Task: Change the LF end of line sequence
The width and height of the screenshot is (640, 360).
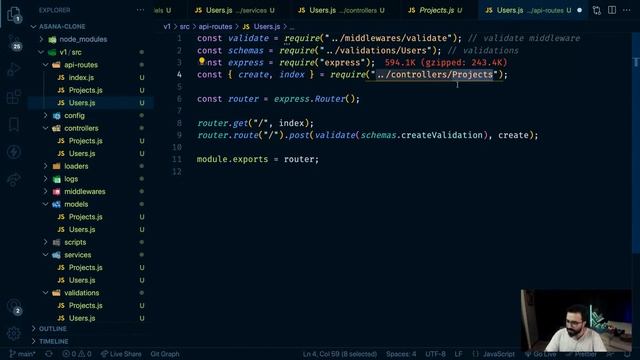Action: (x=459, y=354)
